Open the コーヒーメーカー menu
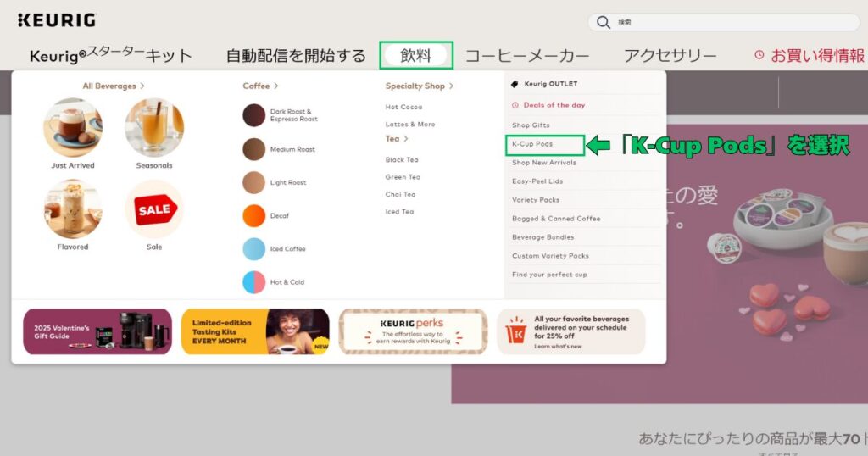868x456 pixels. (x=527, y=55)
